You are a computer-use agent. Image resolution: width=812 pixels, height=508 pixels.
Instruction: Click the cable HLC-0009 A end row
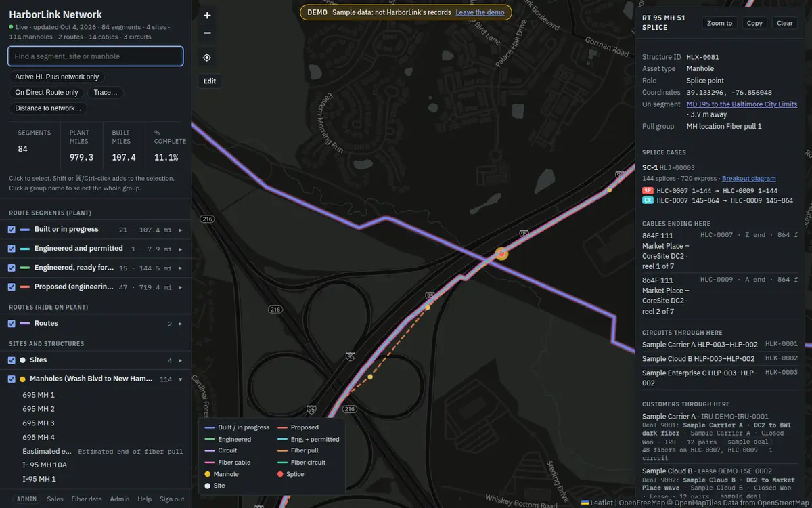[720, 295]
